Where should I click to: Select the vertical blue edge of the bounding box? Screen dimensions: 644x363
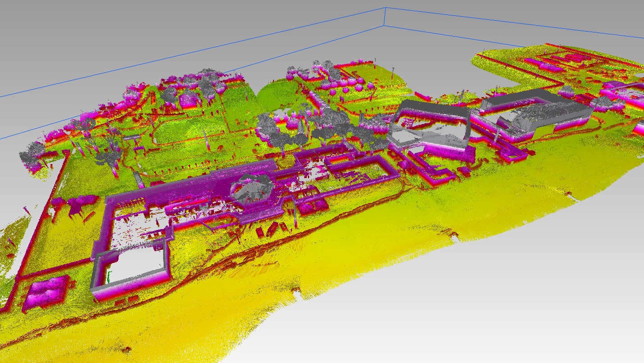pos(385,17)
